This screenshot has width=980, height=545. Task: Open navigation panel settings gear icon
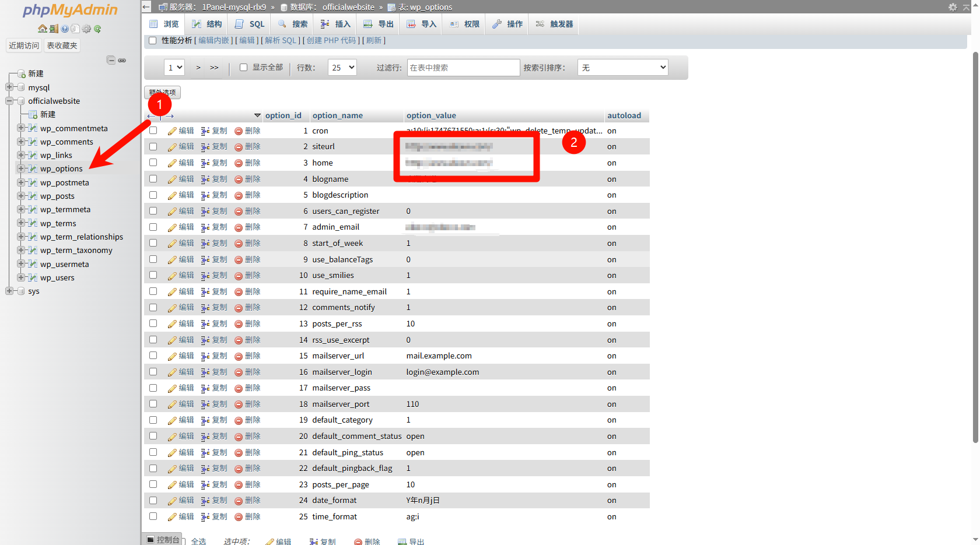(x=86, y=29)
